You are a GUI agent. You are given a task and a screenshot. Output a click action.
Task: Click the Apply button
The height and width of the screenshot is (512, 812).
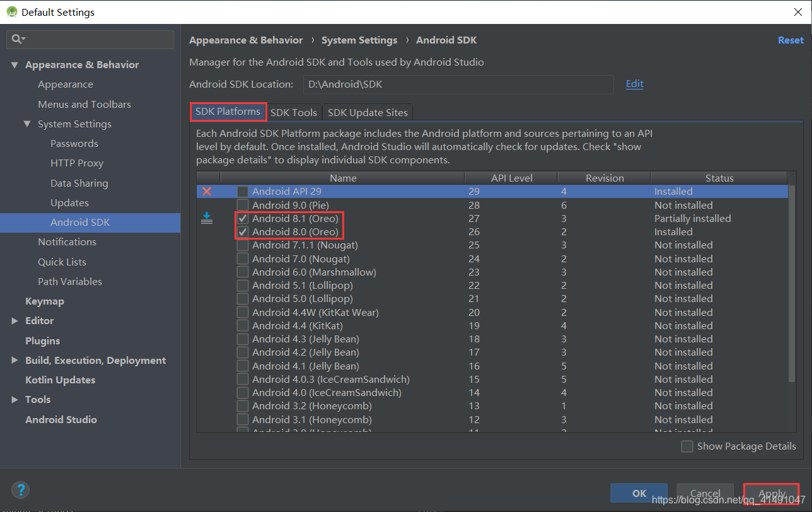click(772, 493)
